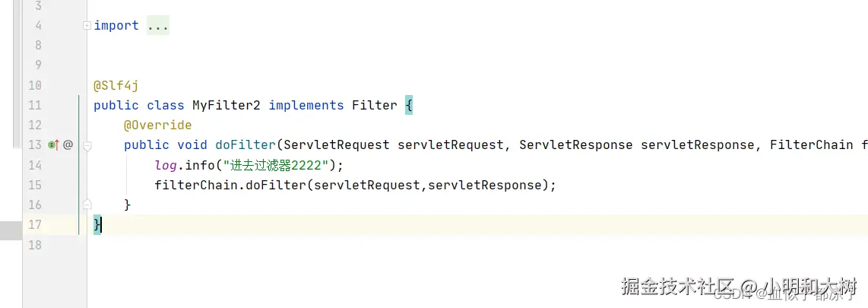The image size is (868, 308).
Task: Click the implements-method gutter icon on line 13
Action: coord(54,145)
